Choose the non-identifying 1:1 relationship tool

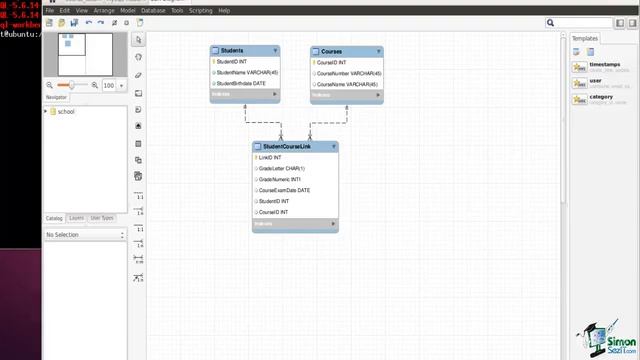(x=138, y=195)
